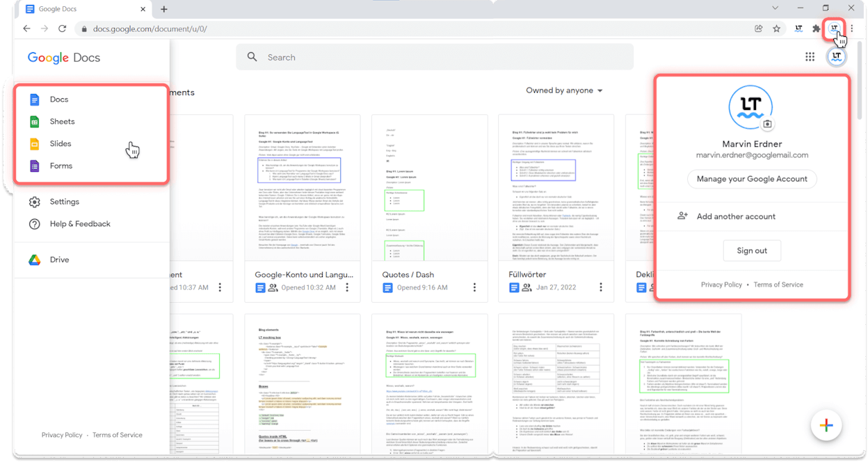The image size is (868, 462).
Task: Click the marvin.erdner@googlemail.com email text
Action: [752, 155]
